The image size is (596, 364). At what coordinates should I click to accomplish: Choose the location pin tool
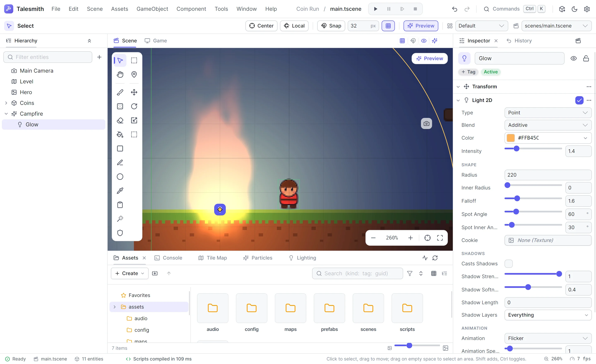[134, 74]
